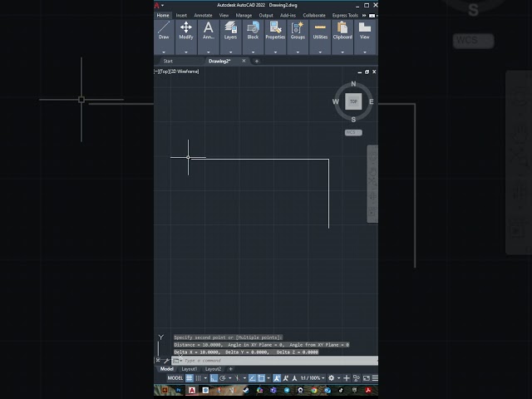Show more ribbon tabs with the double chevron

pyautogui.click(x=364, y=15)
